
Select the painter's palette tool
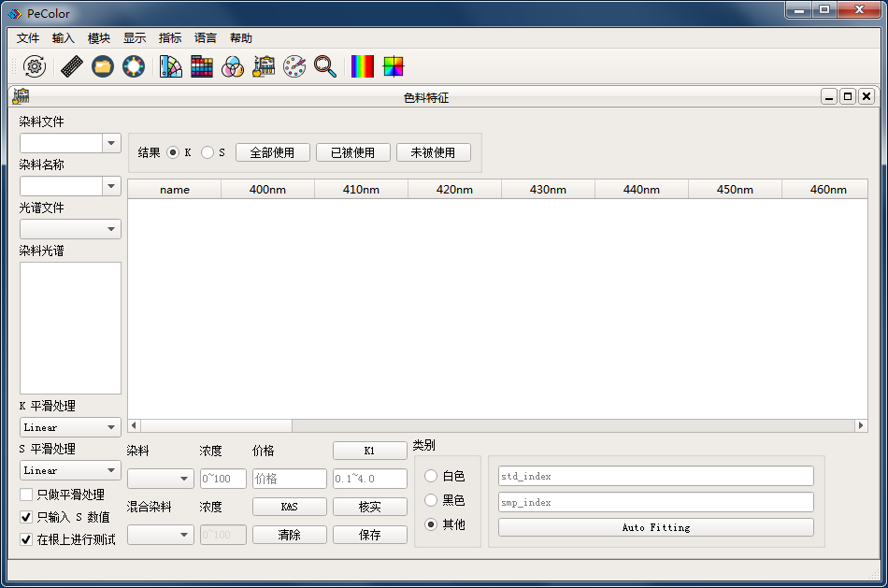[294, 66]
